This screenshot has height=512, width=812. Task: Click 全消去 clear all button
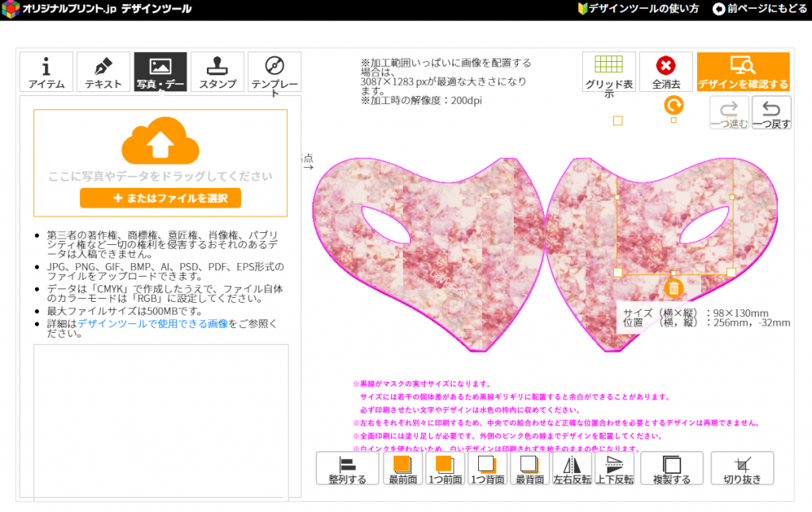[665, 72]
